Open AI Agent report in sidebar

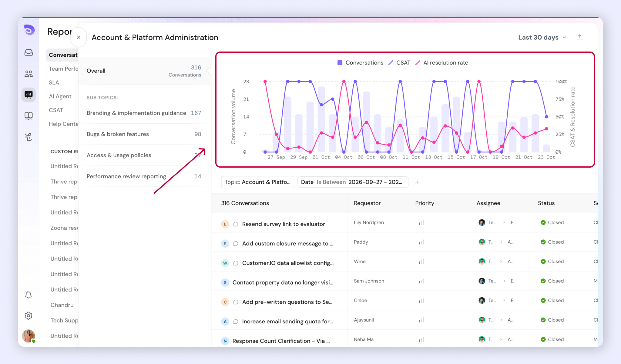pyautogui.click(x=60, y=96)
